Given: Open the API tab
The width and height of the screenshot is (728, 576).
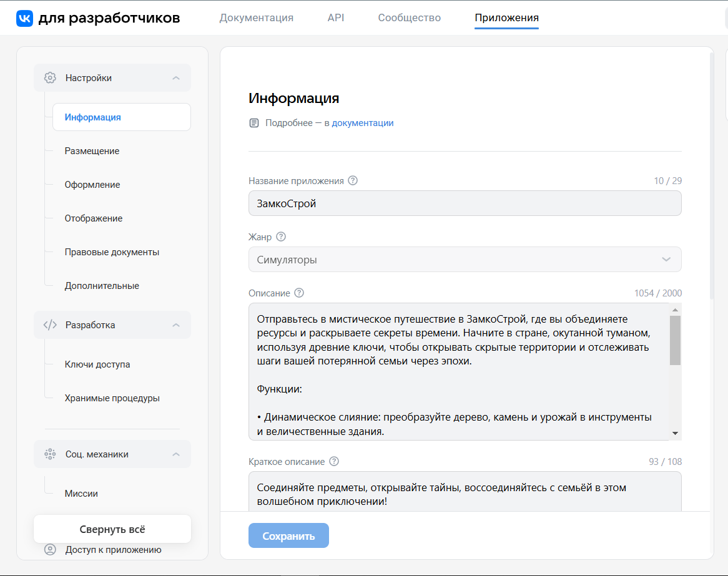Looking at the screenshot, I should [336, 18].
